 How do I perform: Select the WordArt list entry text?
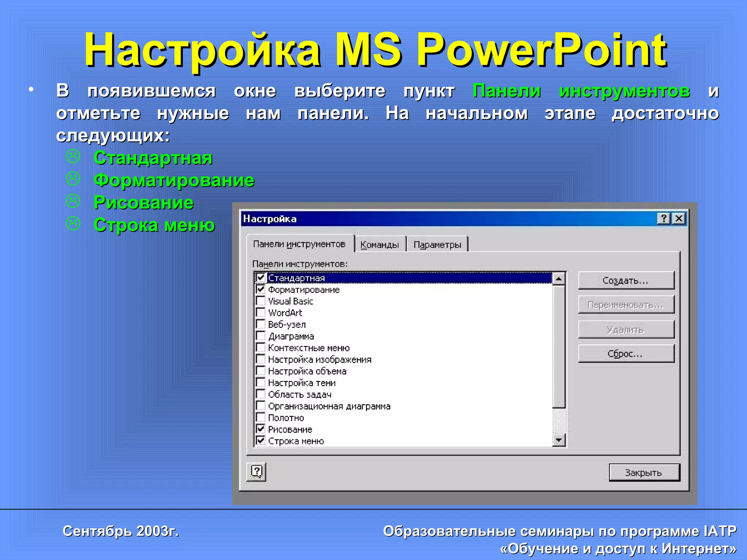point(285,313)
